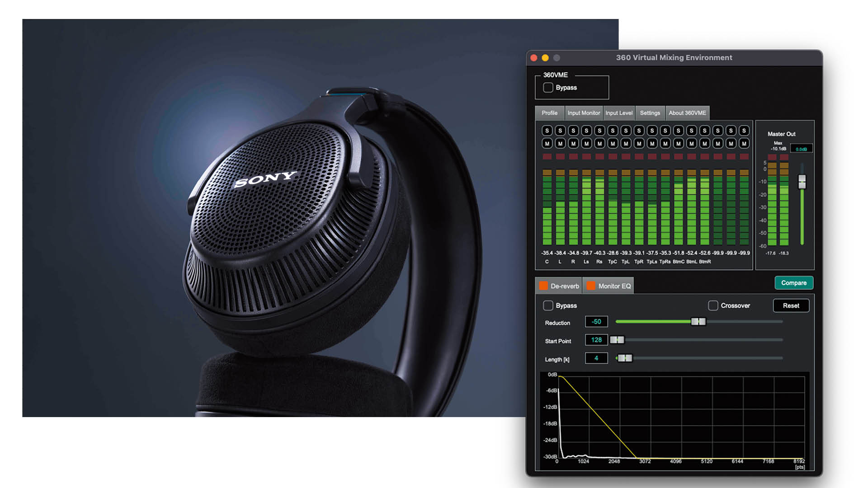Click the Start Point value field
Screen dimensions: 868x488
[x=596, y=340]
